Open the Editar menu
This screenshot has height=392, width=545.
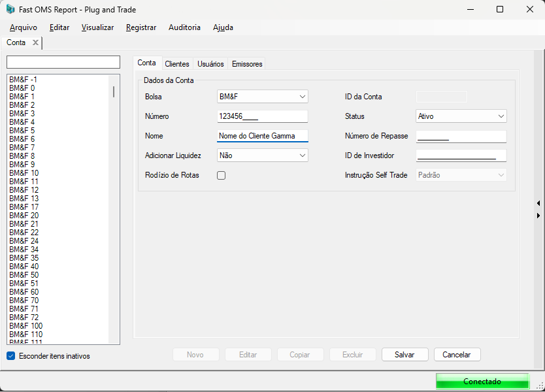[59, 27]
